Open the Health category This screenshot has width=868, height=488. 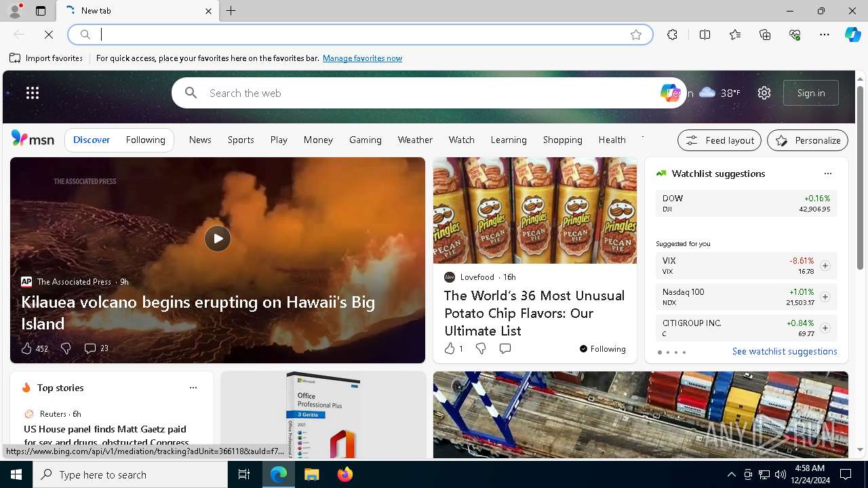point(612,140)
